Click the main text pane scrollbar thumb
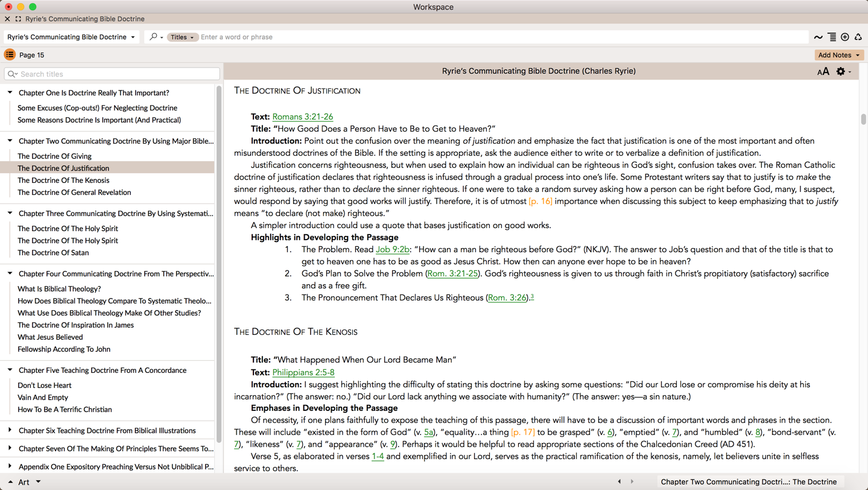 pyautogui.click(x=863, y=119)
